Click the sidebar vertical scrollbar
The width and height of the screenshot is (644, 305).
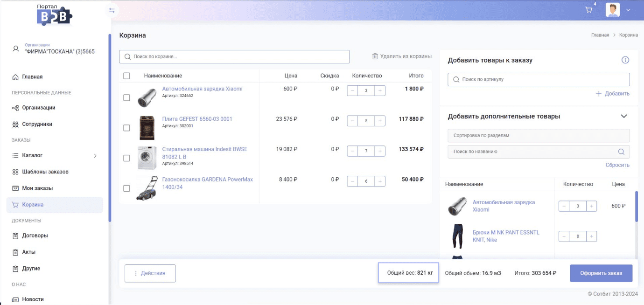[x=110, y=127]
